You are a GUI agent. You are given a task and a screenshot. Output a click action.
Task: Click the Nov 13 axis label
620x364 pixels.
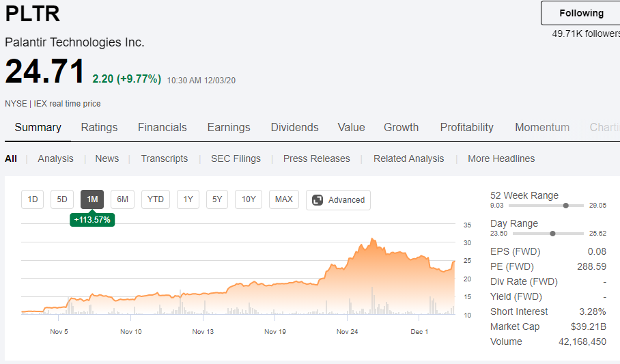[203, 331]
